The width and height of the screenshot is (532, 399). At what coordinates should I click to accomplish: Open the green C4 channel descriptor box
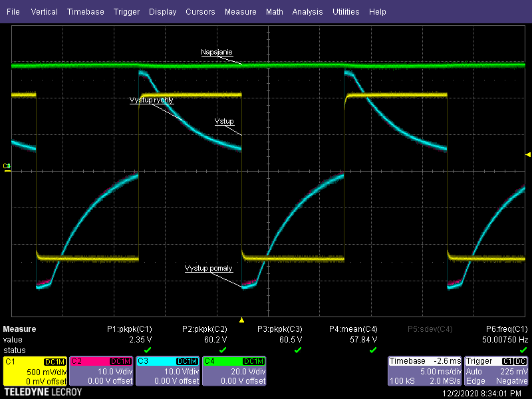[235, 371]
